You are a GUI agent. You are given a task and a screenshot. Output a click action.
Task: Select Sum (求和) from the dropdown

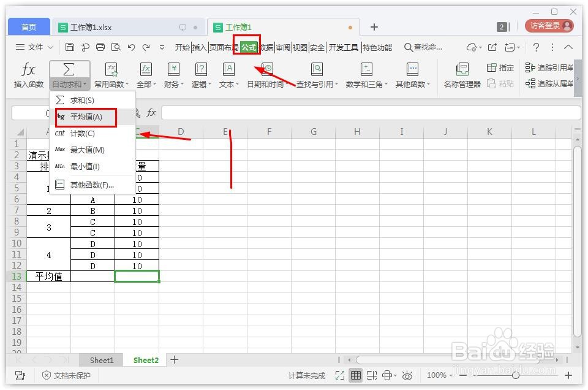point(92,100)
